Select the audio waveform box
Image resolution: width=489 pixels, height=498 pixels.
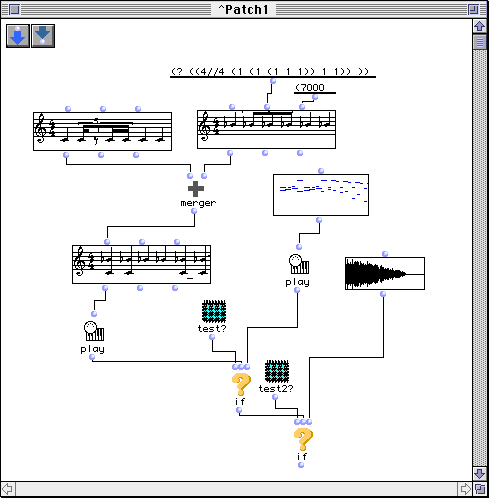pyautogui.click(x=385, y=273)
